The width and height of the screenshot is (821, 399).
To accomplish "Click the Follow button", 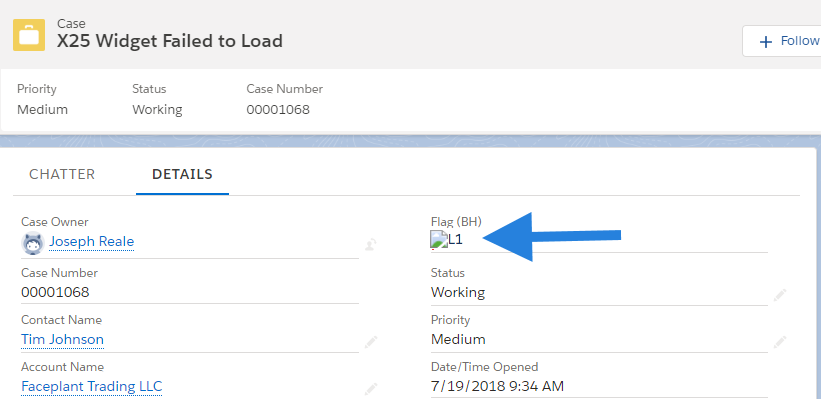I will [x=782, y=41].
